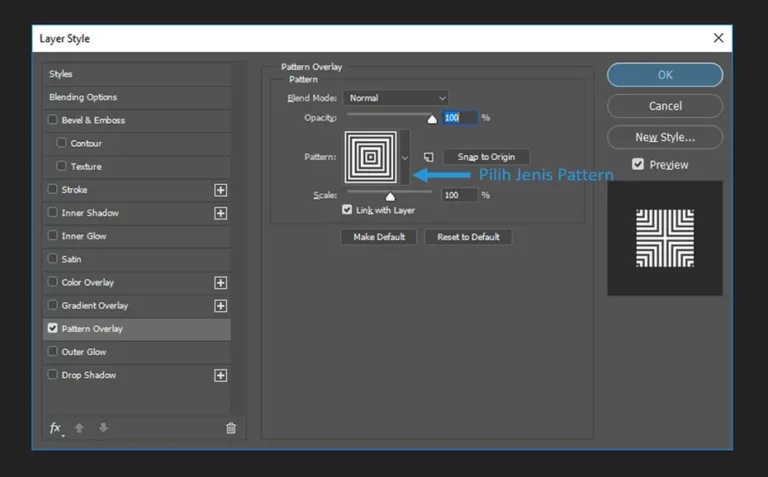
Task: Enable the Gradient Overlay checkbox
Action: click(52, 305)
